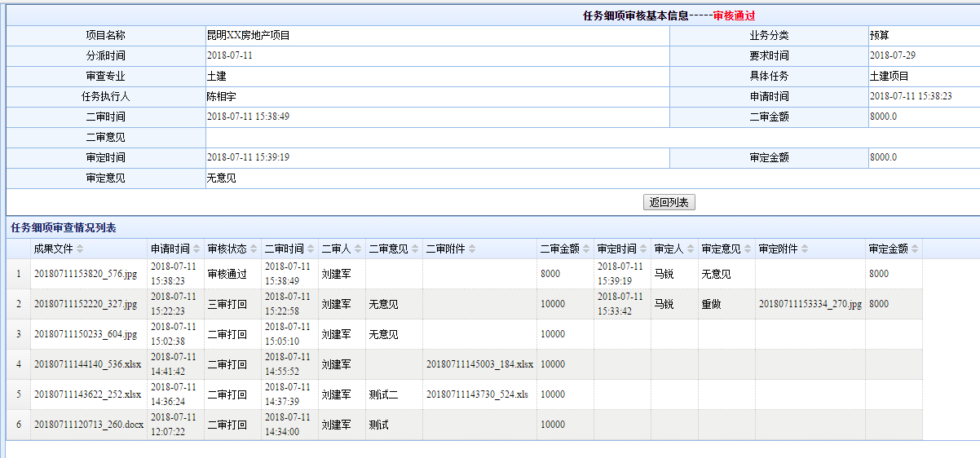The width and height of the screenshot is (980, 458).
Task: Toggle sort icon for 二审人 column
Action: click(357, 249)
